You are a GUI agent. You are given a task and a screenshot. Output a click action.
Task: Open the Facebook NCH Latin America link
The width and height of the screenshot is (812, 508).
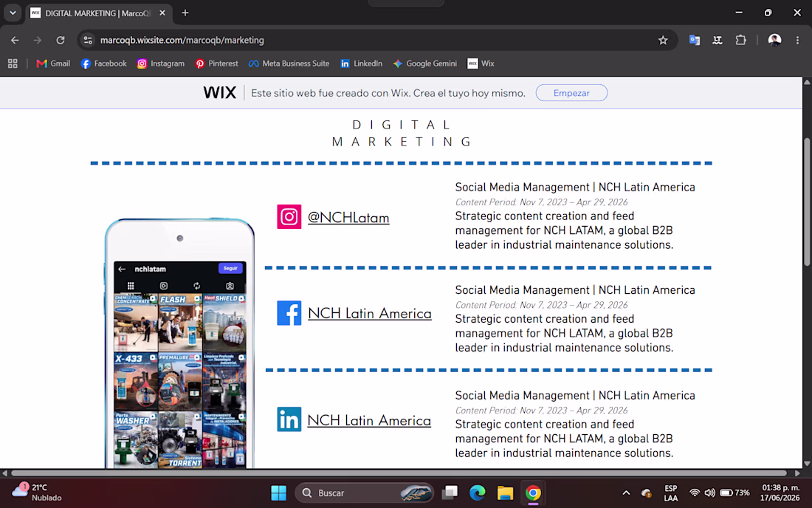370,313
